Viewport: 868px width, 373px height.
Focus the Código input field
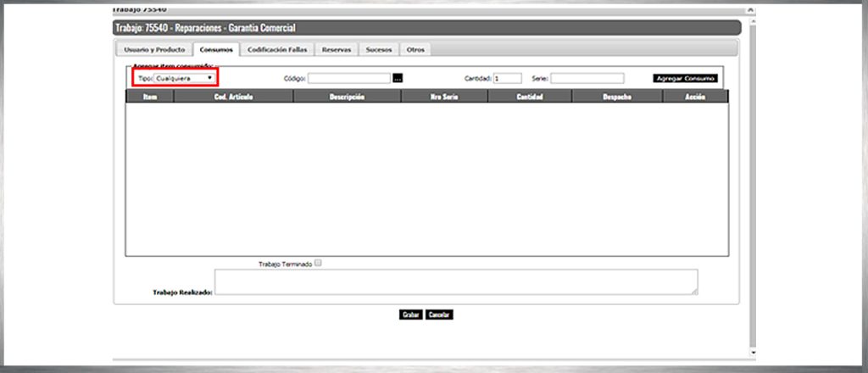348,78
